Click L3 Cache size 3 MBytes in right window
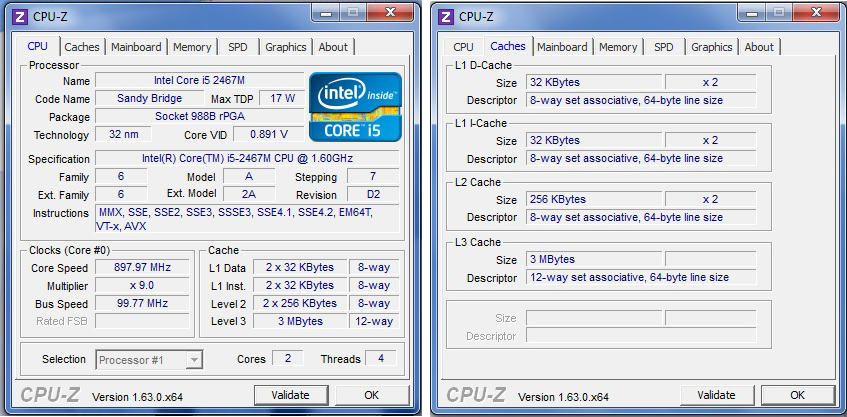This screenshot has height=417, width=847. point(594,259)
